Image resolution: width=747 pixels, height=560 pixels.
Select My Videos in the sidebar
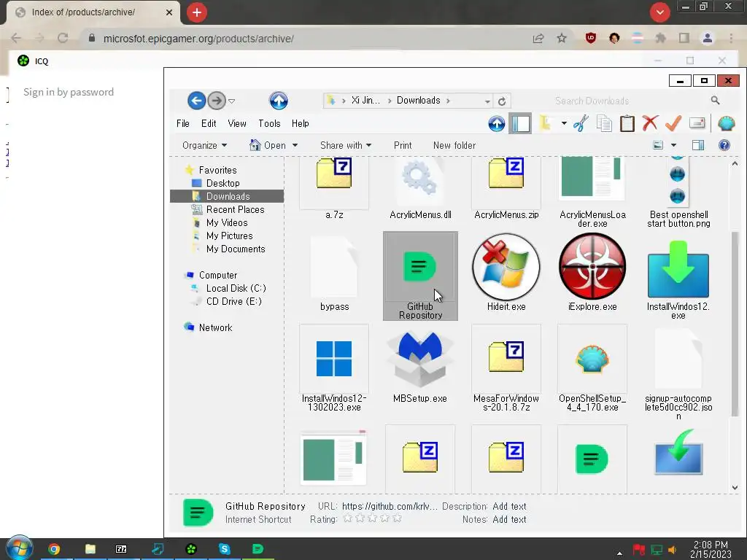tap(227, 223)
